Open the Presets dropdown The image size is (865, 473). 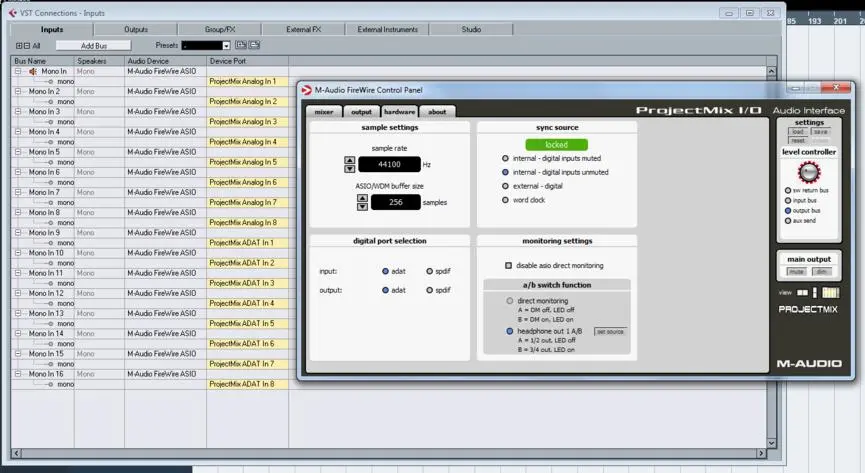coord(226,46)
